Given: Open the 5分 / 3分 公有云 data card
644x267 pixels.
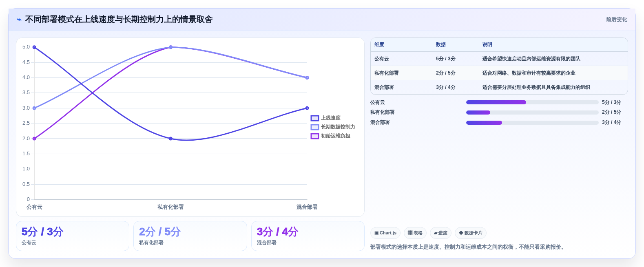Looking at the screenshot, I should [x=73, y=236].
